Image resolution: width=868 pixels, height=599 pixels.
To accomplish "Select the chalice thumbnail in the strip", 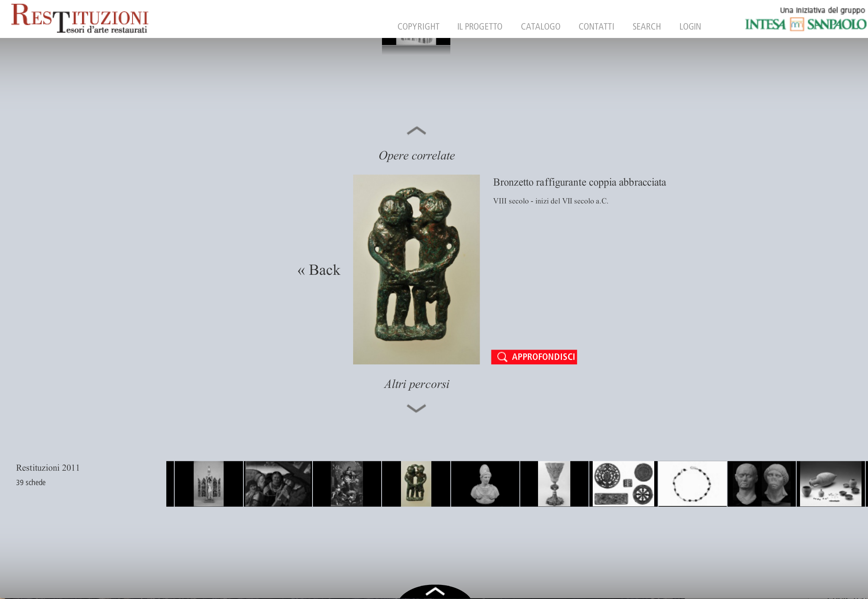I will 554,484.
